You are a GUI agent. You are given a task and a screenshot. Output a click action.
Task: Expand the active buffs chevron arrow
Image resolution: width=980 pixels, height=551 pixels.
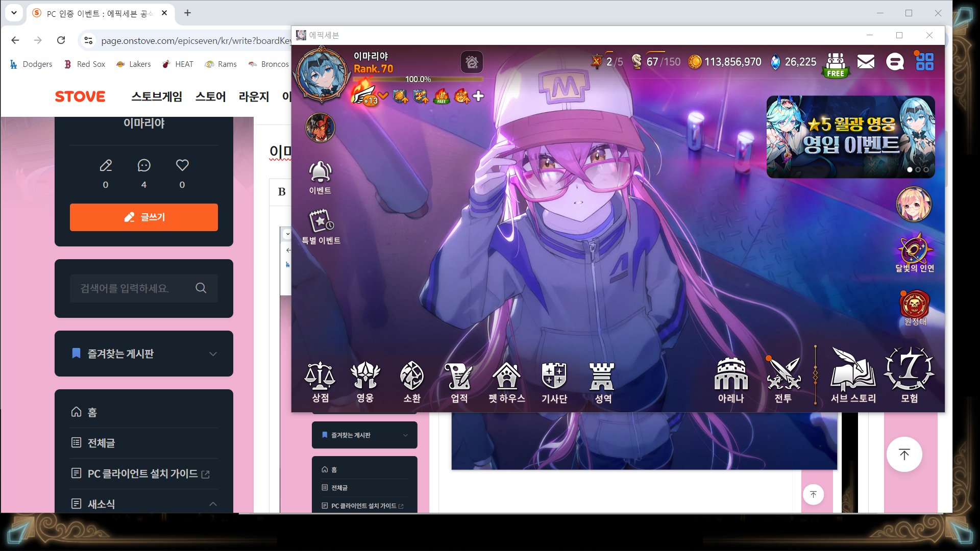pos(383,95)
